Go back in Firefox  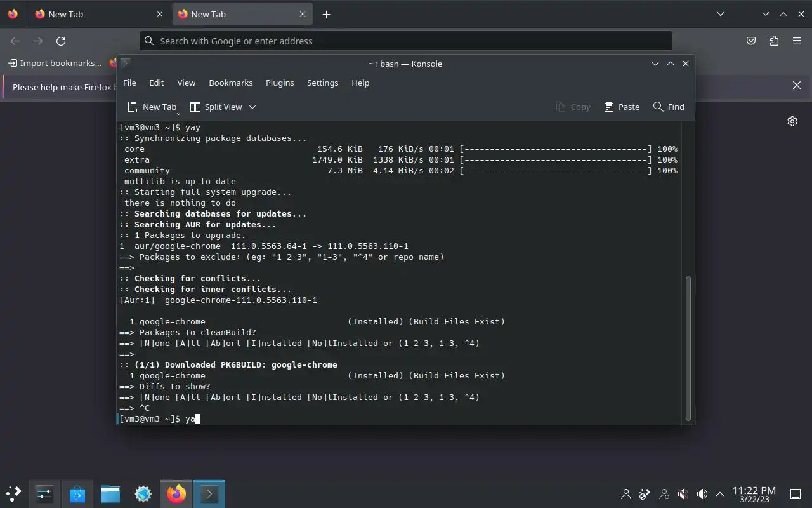[x=15, y=41]
